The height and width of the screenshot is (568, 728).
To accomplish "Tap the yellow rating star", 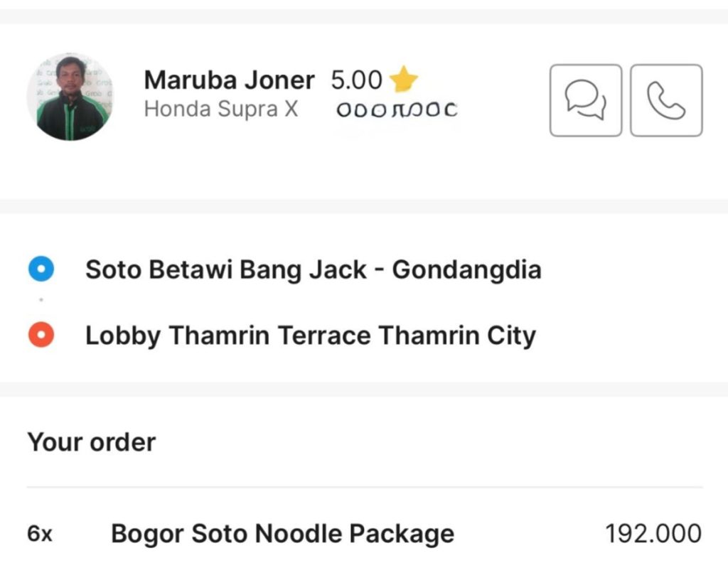I will (x=404, y=80).
